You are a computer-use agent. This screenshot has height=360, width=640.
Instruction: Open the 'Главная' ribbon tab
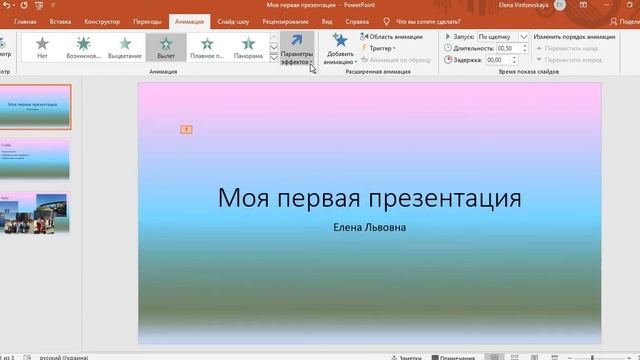(x=25, y=22)
